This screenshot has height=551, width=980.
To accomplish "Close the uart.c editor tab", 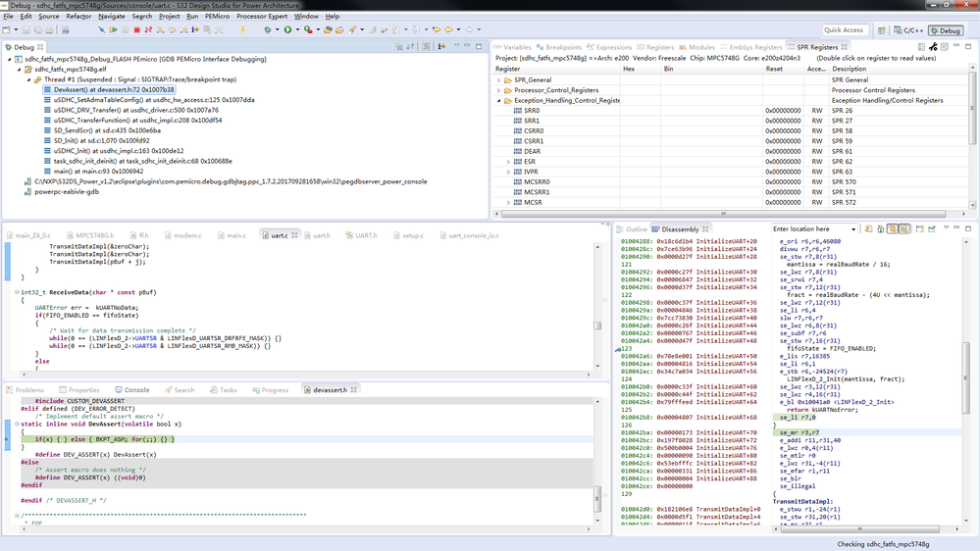I will 294,235.
